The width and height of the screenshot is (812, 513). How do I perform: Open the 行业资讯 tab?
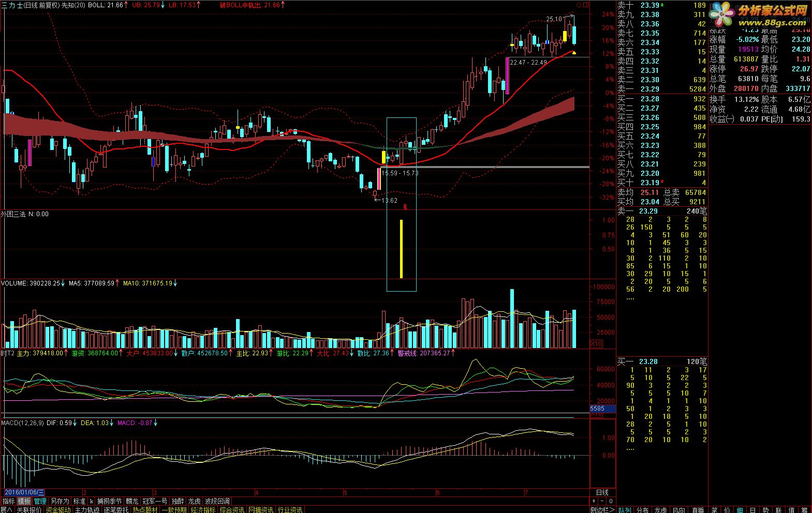click(289, 510)
